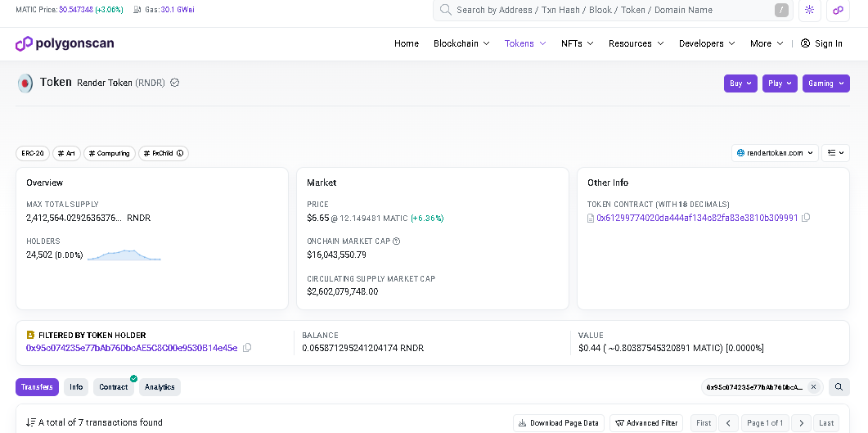Click the Download Page Data icon

(x=522, y=423)
